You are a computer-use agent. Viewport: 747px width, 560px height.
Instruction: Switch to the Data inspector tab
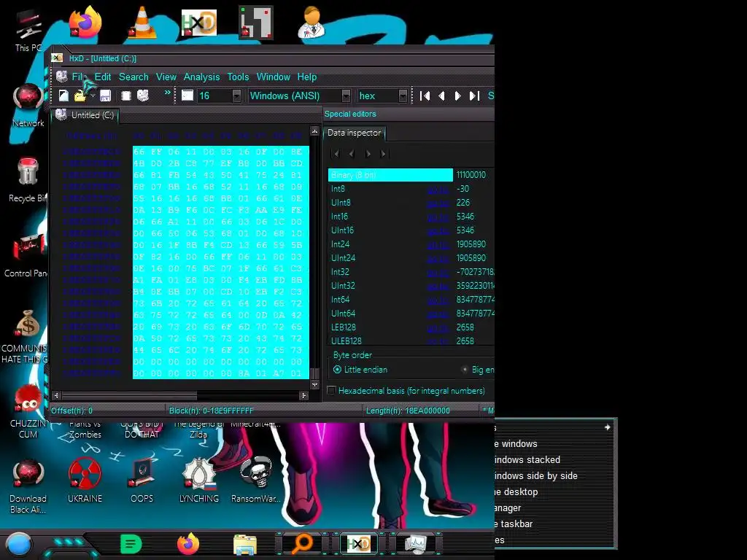(x=354, y=133)
